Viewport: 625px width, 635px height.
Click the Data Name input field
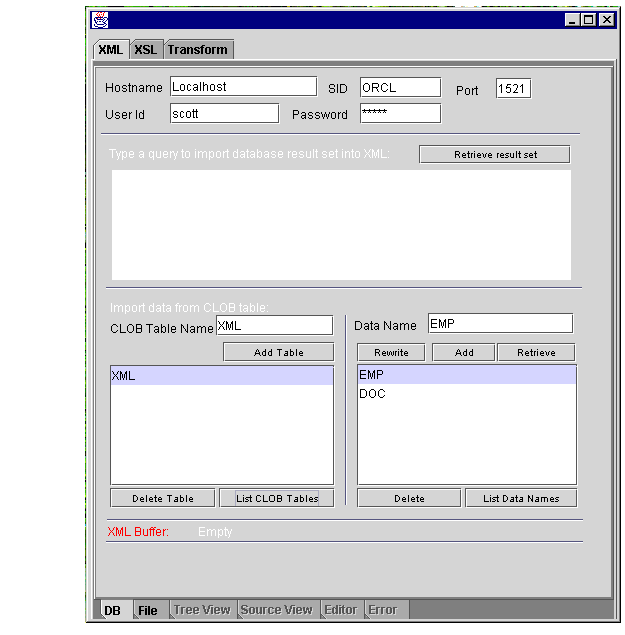(x=500, y=324)
